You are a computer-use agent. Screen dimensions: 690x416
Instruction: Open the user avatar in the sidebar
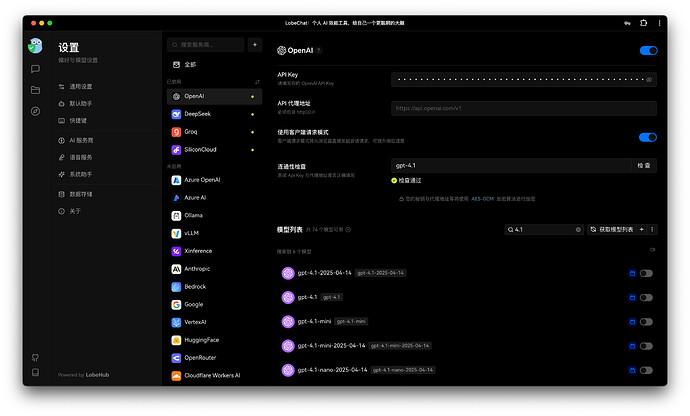pyautogui.click(x=35, y=46)
